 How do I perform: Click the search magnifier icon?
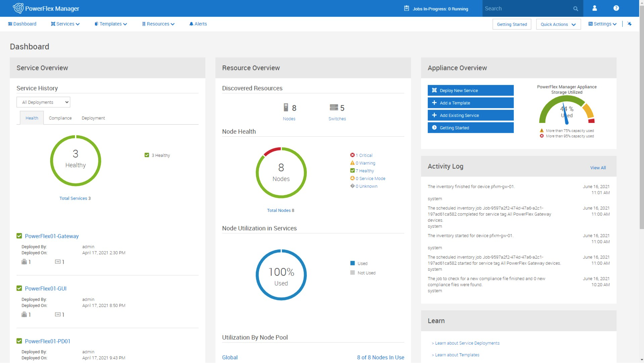tap(575, 9)
